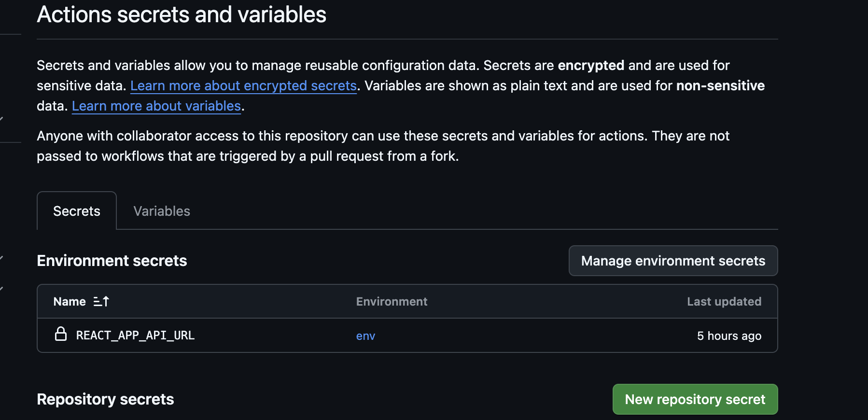
Task: Switch to the Secrets tab
Action: click(77, 211)
